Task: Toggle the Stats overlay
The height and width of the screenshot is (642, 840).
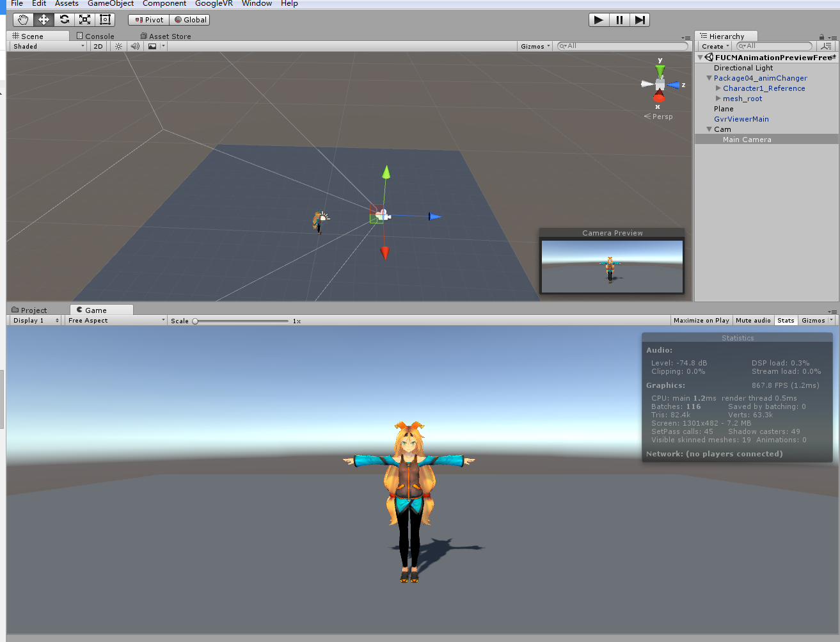Action: point(786,320)
